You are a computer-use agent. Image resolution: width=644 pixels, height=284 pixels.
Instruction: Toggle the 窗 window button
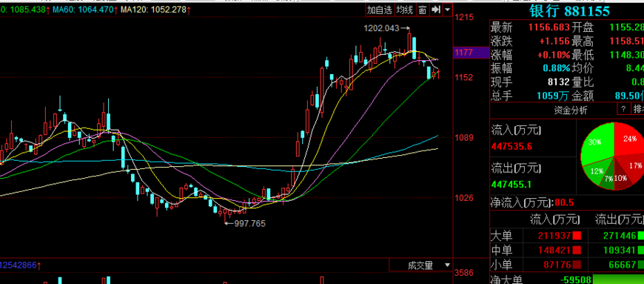(x=422, y=10)
